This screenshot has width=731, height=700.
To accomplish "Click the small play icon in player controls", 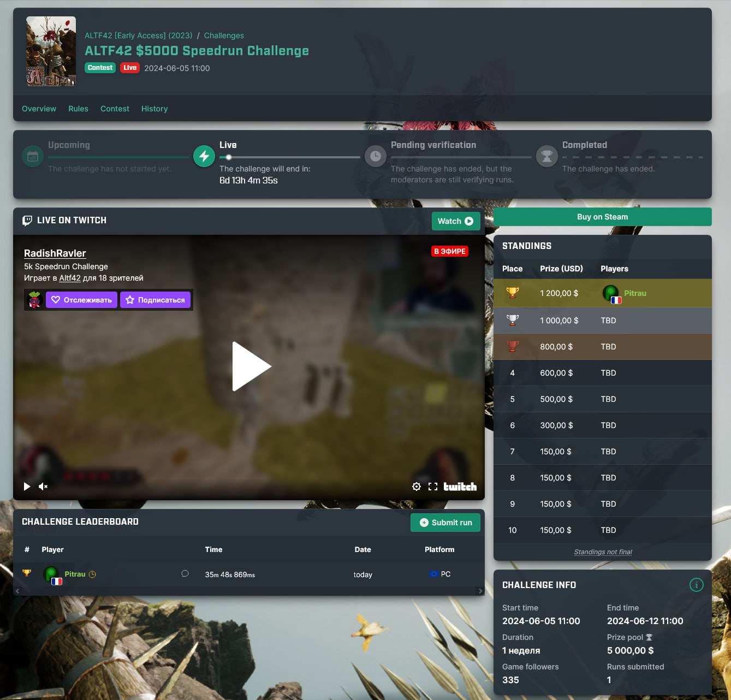I will point(27,487).
